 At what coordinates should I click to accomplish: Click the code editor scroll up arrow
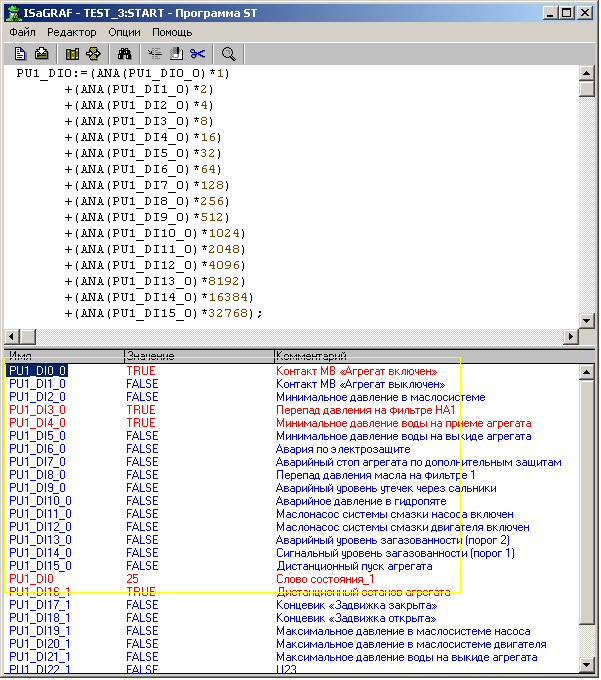click(x=589, y=72)
